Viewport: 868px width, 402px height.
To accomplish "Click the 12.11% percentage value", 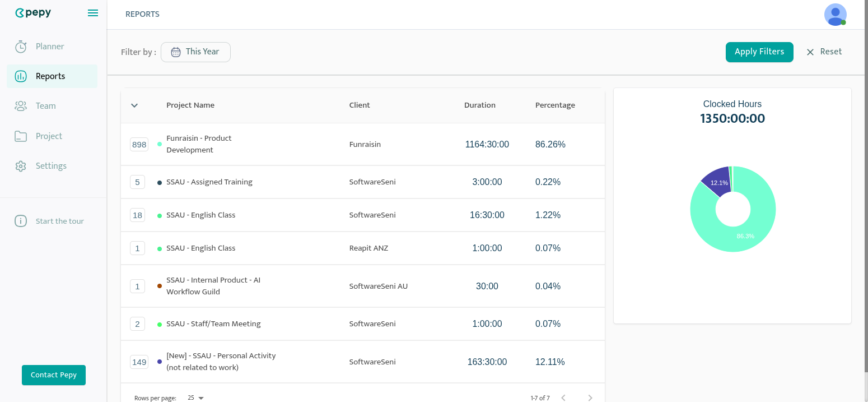I will 550,362.
